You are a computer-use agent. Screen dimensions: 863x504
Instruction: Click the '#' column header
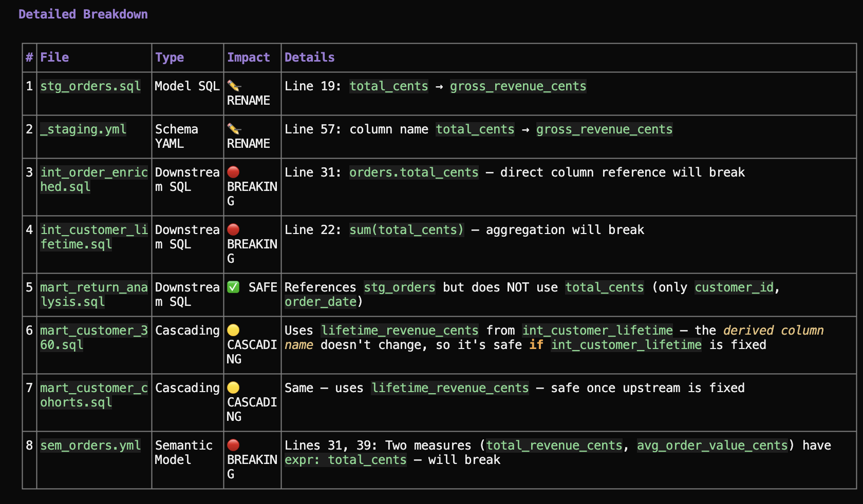[x=29, y=57]
